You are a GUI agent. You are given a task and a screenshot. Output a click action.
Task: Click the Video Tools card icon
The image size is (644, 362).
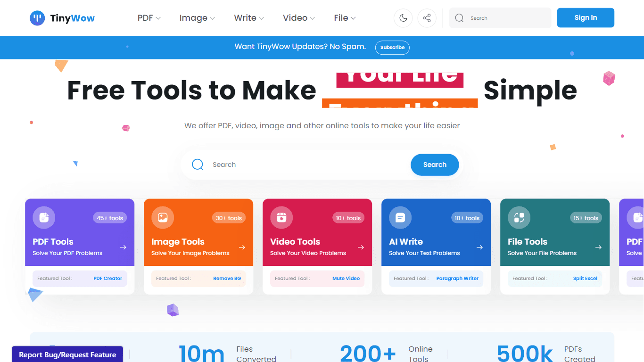point(281,217)
